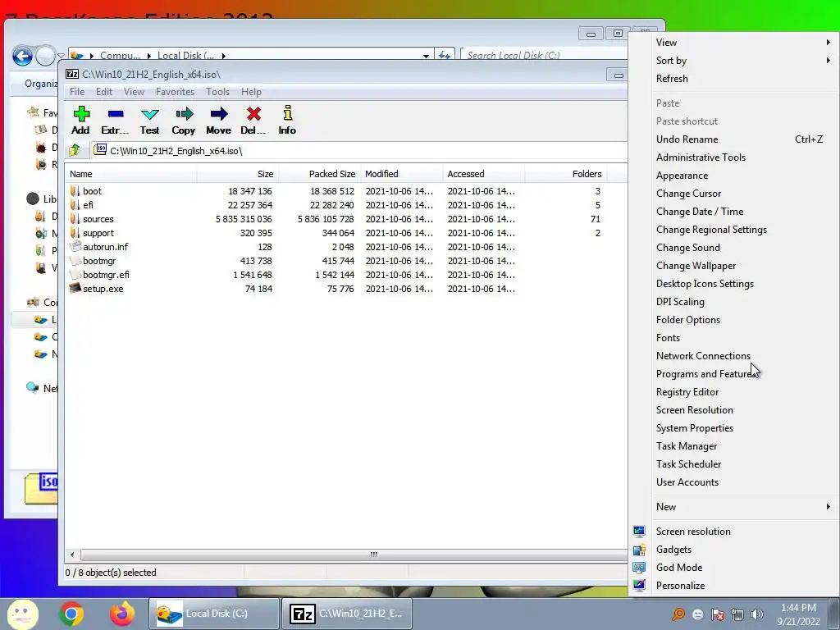Viewport: 840px width, 630px height.
Task: Click the Move toolbar icon
Action: tap(218, 113)
